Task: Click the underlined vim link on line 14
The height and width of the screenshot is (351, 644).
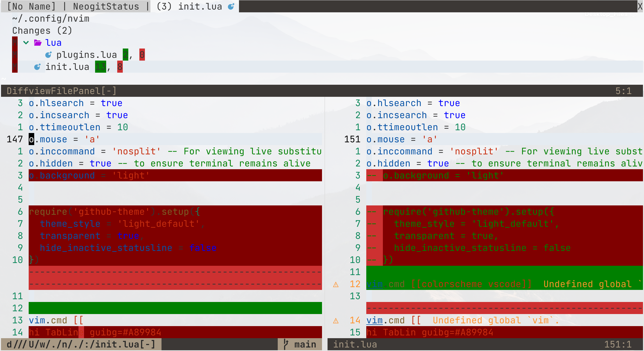Action: (x=374, y=320)
